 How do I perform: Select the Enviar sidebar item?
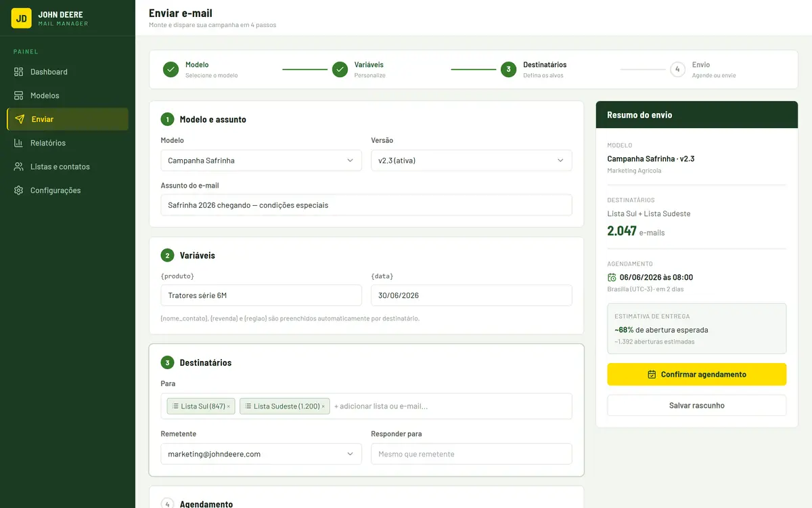(68, 119)
